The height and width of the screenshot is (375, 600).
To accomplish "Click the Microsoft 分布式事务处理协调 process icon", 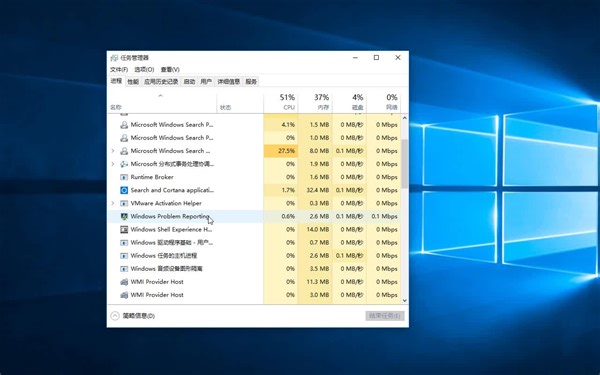I will click(x=124, y=164).
